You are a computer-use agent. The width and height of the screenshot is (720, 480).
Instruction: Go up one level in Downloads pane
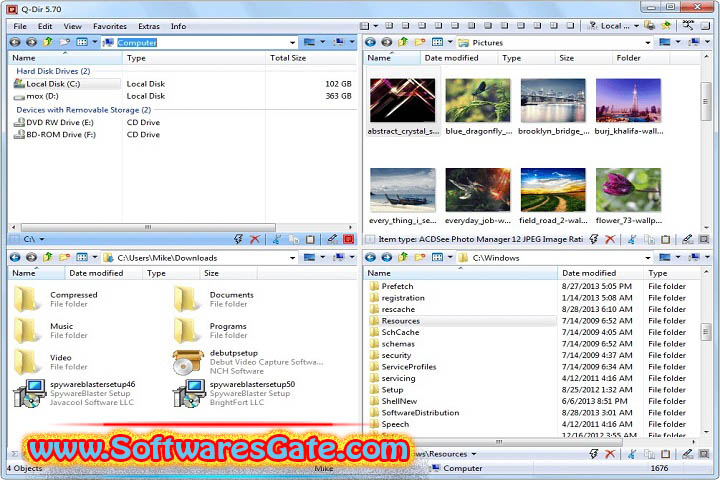pos(48,257)
